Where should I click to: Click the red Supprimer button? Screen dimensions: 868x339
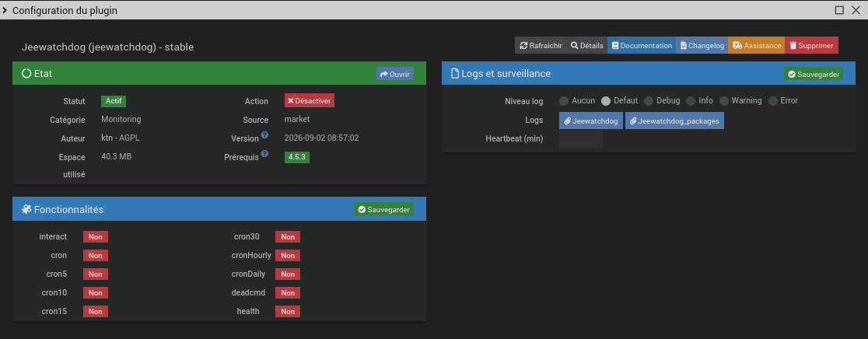pyautogui.click(x=811, y=45)
